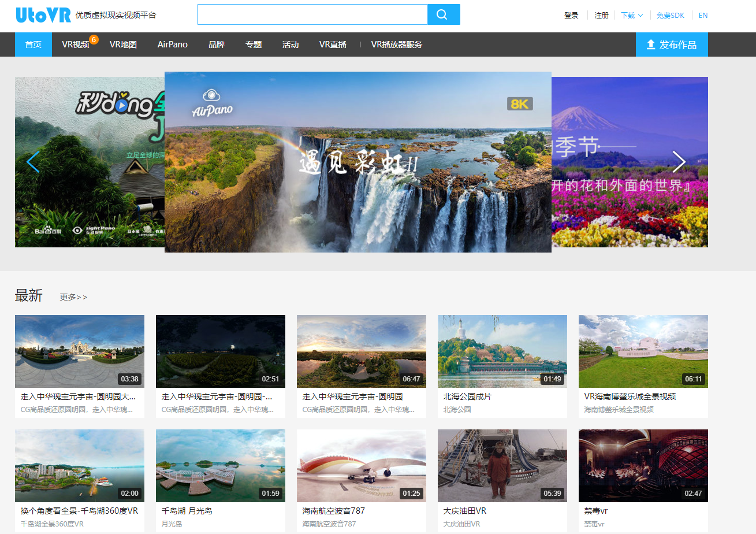
Task: Click the 8K badge on banner
Action: click(x=520, y=103)
